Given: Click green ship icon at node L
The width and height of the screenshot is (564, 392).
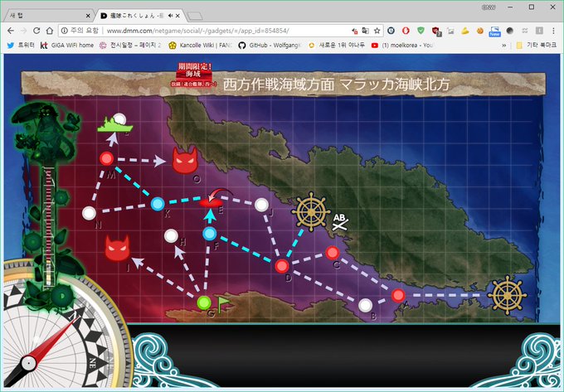Looking at the screenshot, I should coord(114,124).
